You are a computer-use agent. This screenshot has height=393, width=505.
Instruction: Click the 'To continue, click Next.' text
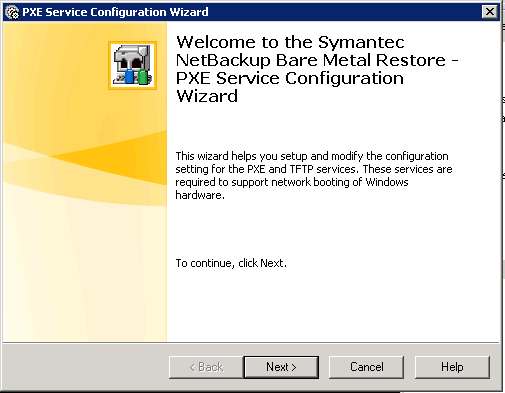(x=231, y=263)
